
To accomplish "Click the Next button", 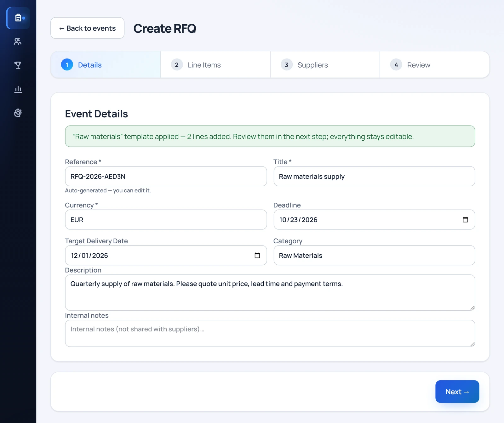I will click(457, 392).
